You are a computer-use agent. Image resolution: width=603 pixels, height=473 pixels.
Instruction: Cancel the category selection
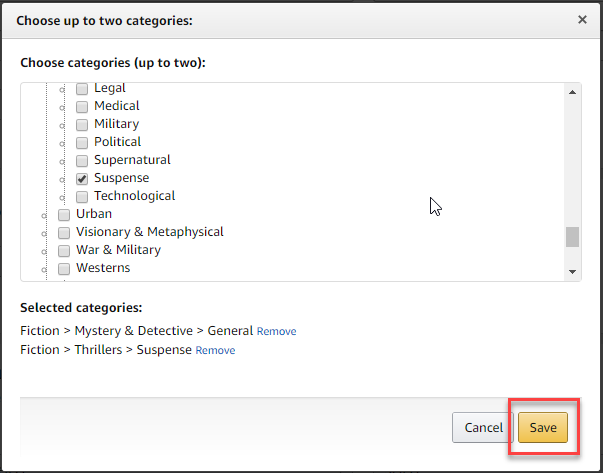483,427
